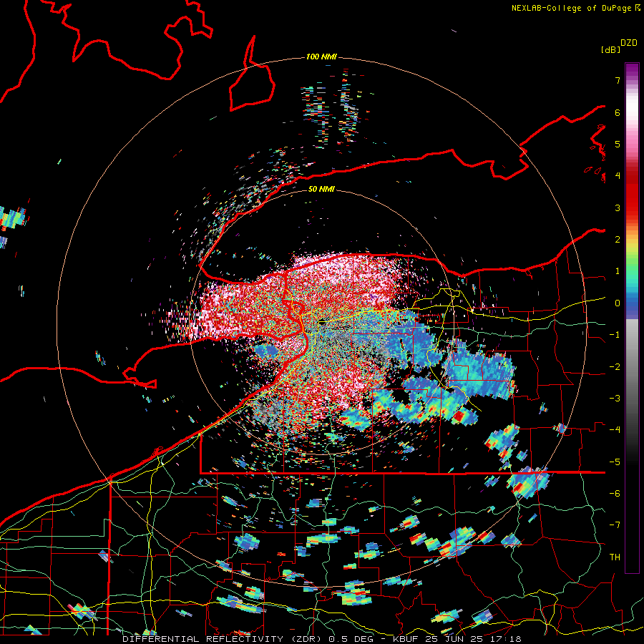The image size is (644, 644).
Task: Click the 7 value on the color scale
Action: click(x=618, y=80)
